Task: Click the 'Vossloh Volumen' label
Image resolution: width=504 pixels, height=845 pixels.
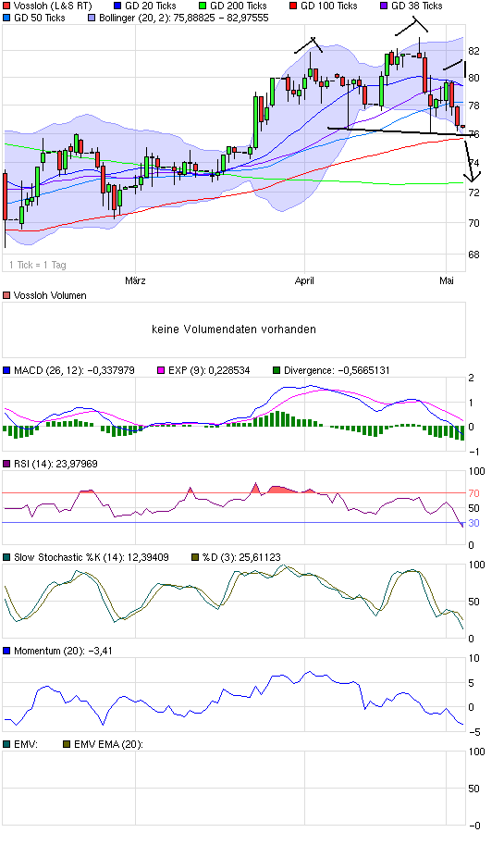Action: pyautogui.click(x=50, y=295)
